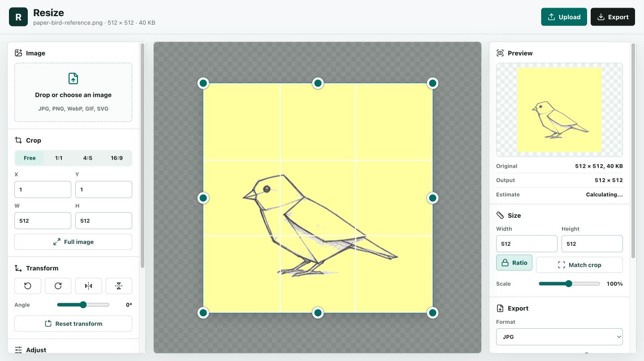Adjust the Angle slider
The width and height of the screenshot is (644, 361).
click(x=83, y=305)
